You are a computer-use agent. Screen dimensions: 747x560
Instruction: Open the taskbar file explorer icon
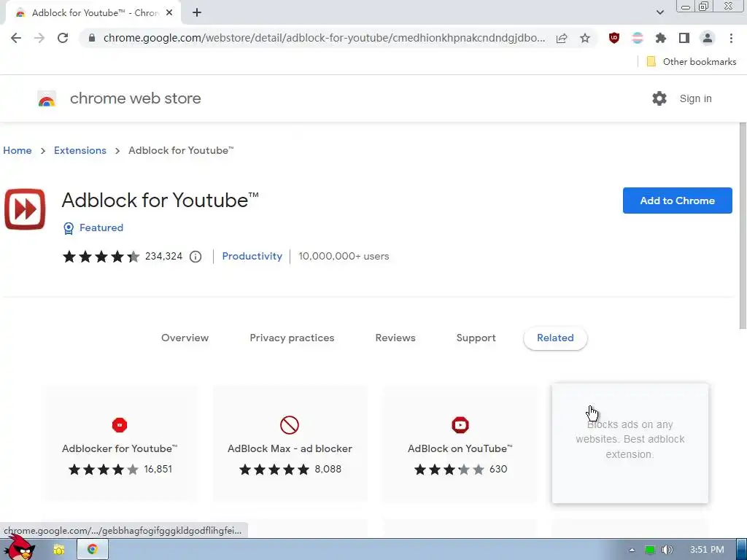pyautogui.click(x=58, y=550)
